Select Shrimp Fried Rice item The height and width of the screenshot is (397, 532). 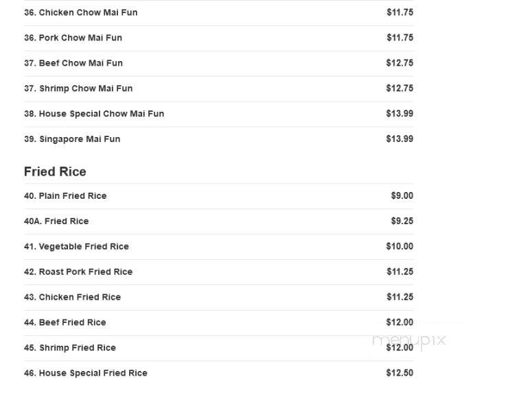[x=218, y=348]
